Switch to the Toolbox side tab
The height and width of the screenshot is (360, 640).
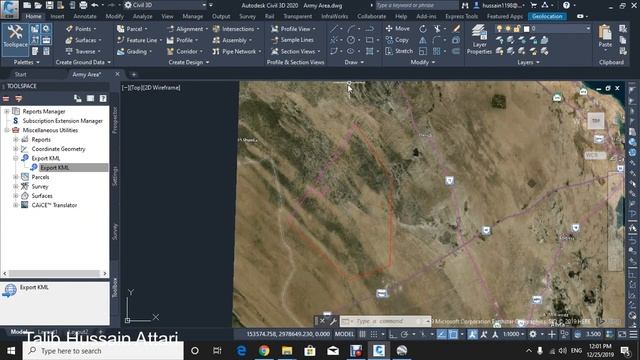pos(115,287)
